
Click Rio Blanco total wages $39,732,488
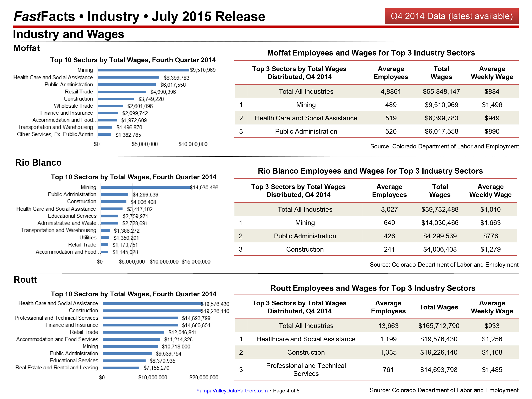(440, 209)
